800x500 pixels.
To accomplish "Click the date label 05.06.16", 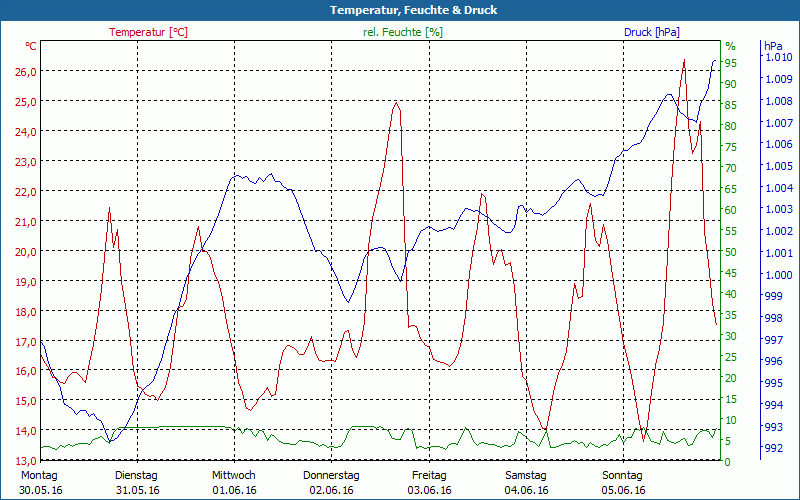I will tap(623, 490).
